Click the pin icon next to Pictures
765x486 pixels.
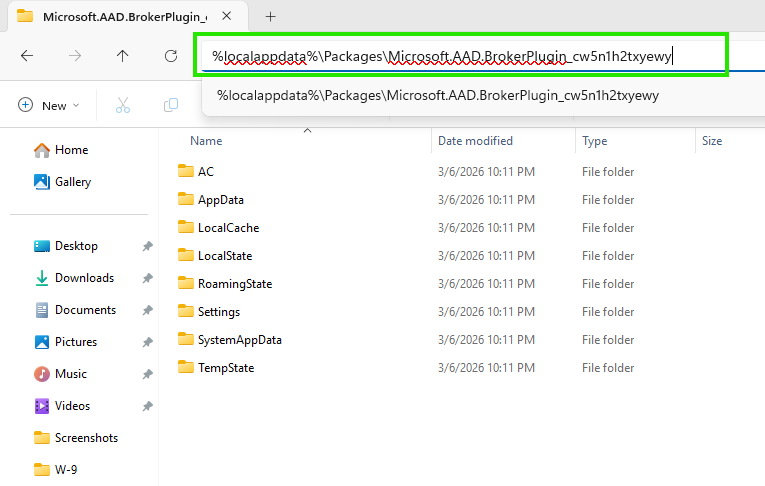click(147, 342)
